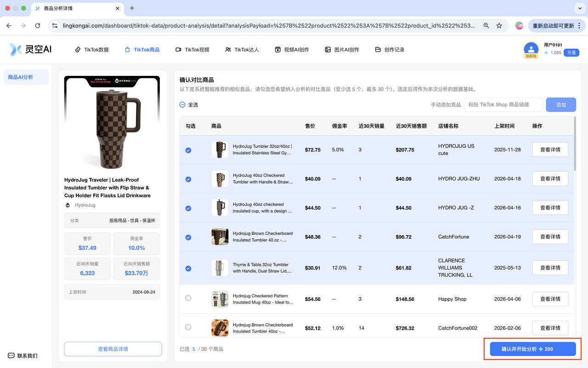Click Hydrojug Brown Checkerboard 40 oz thumbnail
Screen dimensions: 588x368
(220, 236)
